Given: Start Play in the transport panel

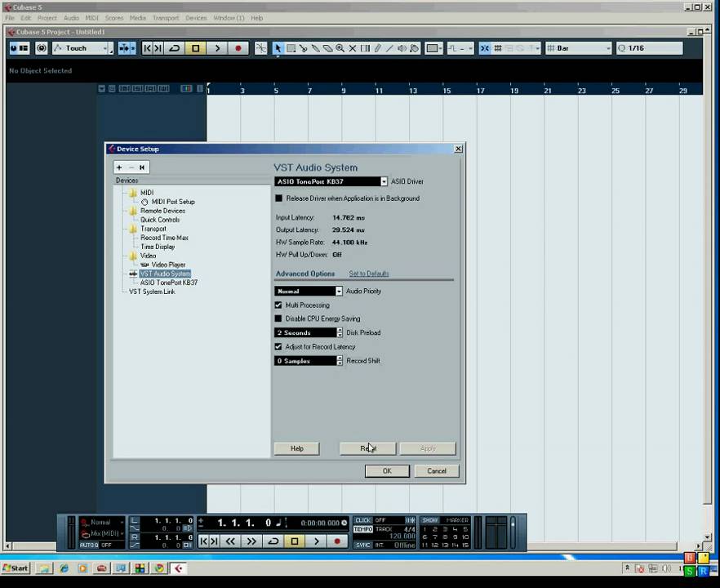Looking at the screenshot, I should coord(317,541).
